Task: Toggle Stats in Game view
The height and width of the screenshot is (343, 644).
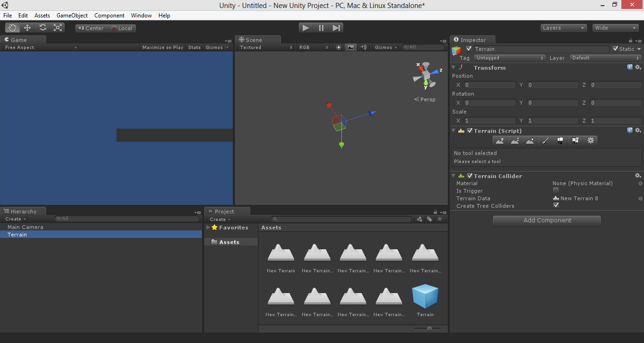Action: coord(194,47)
